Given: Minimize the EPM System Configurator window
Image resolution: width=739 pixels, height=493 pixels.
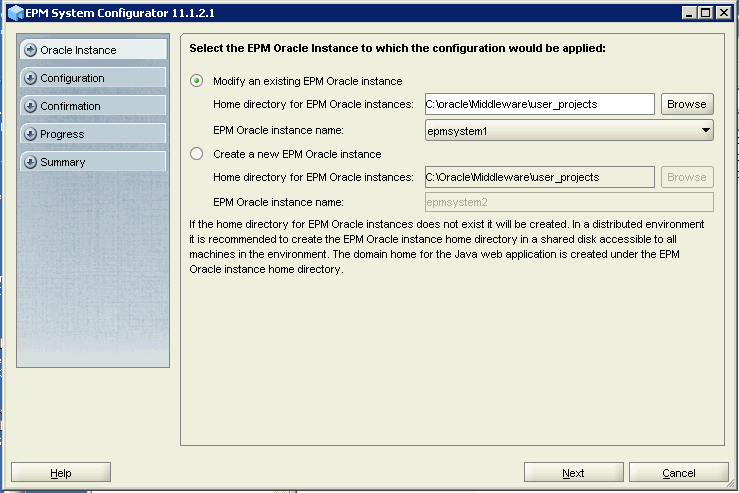Looking at the screenshot, I should [689, 13].
